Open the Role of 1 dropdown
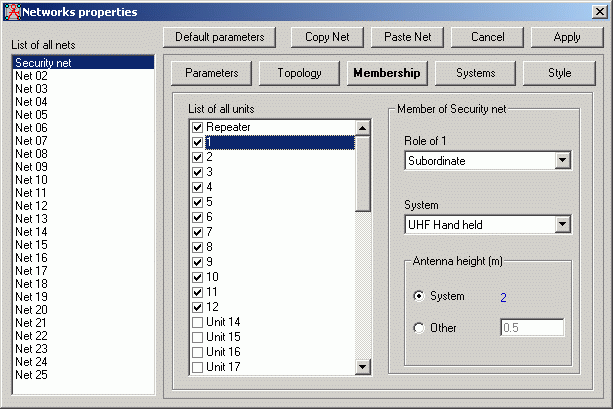 click(561, 160)
